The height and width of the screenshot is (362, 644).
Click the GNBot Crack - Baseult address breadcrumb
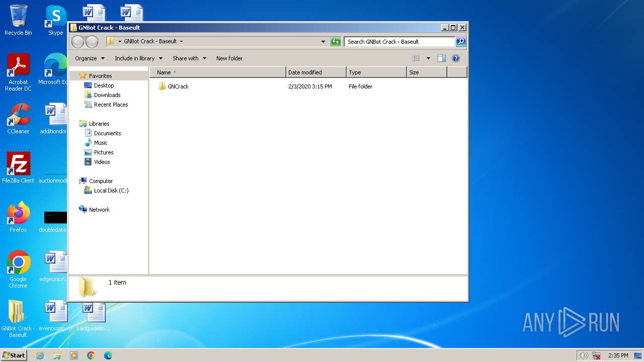[x=150, y=42]
